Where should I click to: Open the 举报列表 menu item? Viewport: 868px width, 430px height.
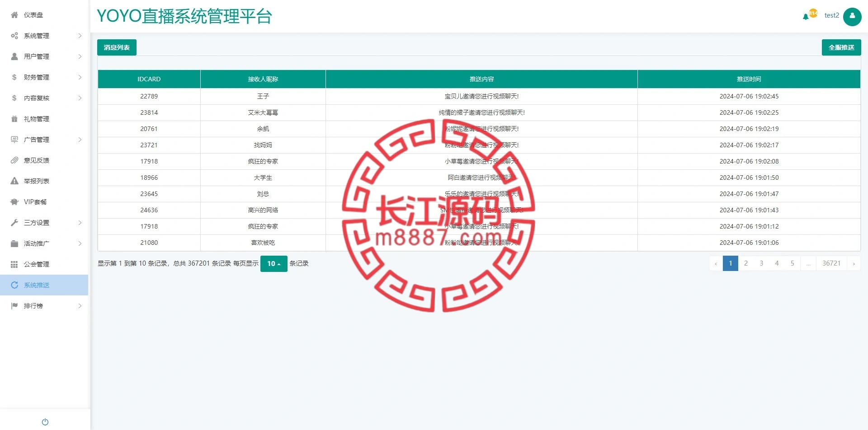pyautogui.click(x=44, y=181)
